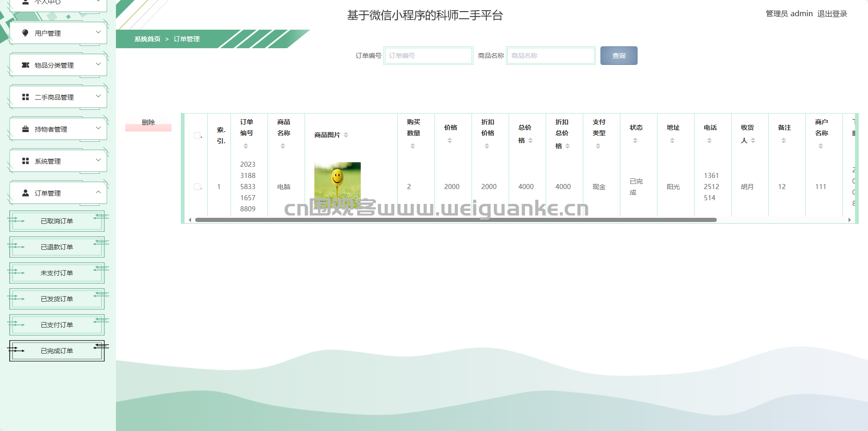Click the briefcase icon beside 持物者管理
The width and height of the screenshot is (868, 431).
26,129
